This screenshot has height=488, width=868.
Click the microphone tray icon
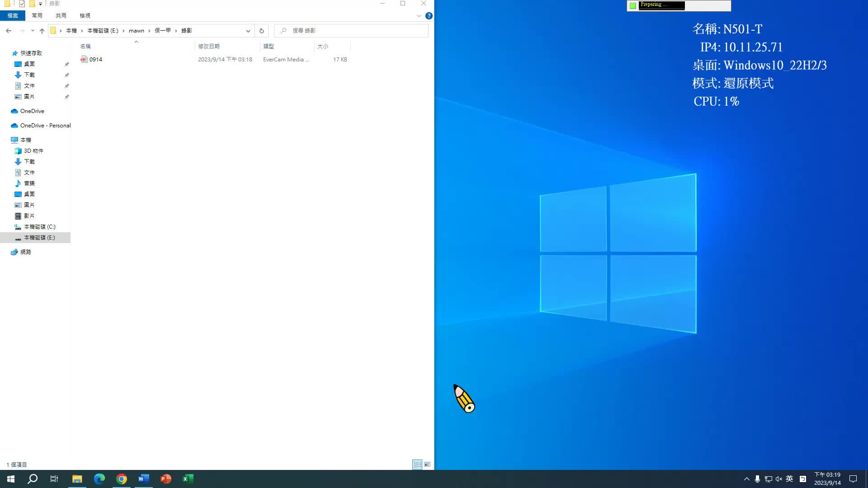point(757,479)
